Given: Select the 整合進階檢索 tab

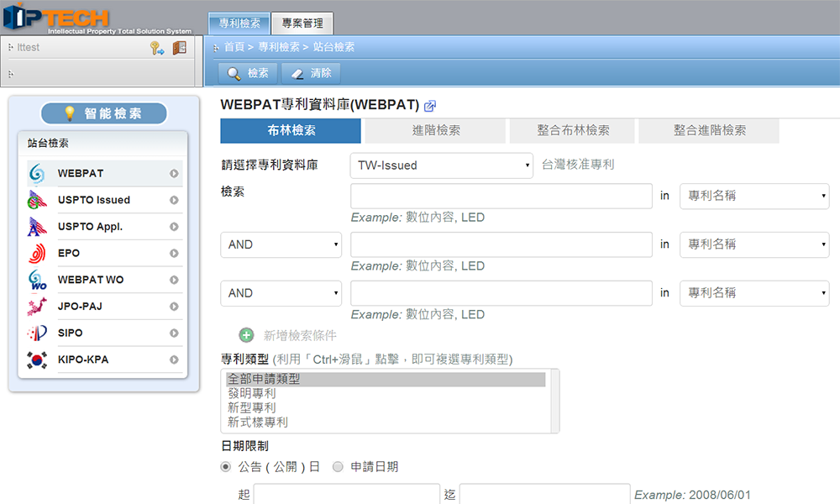Looking at the screenshot, I should click(709, 131).
